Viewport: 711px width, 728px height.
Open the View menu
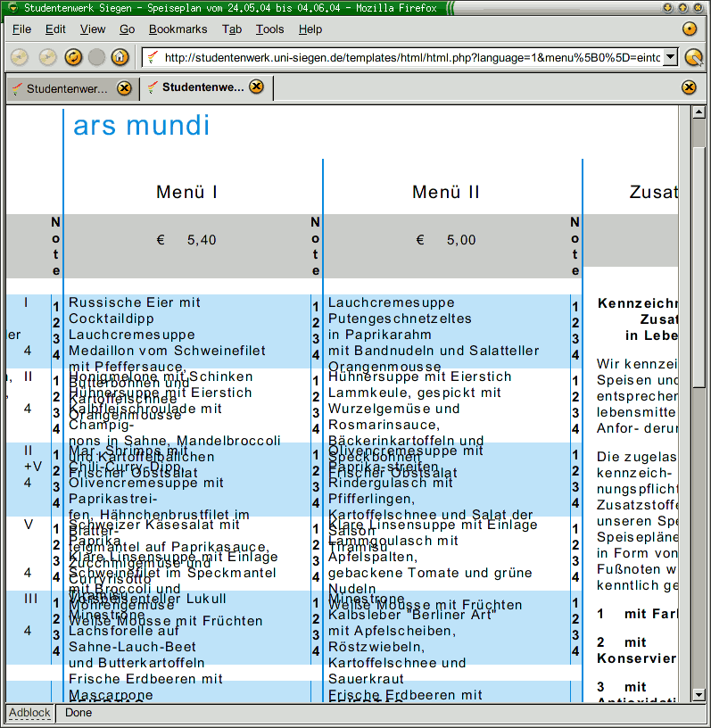point(93,29)
